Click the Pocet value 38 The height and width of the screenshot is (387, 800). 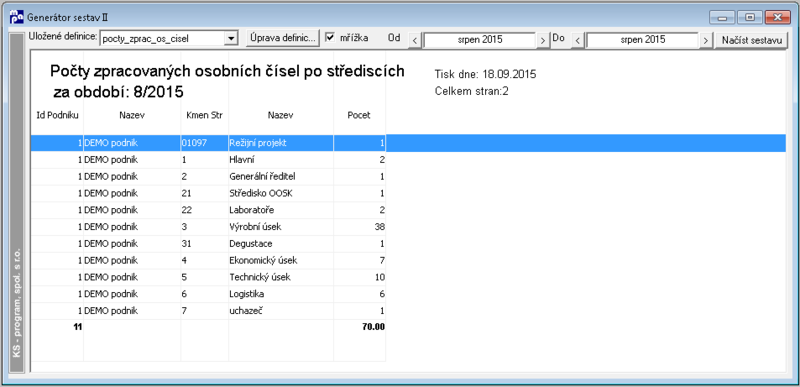coord(380,227)
